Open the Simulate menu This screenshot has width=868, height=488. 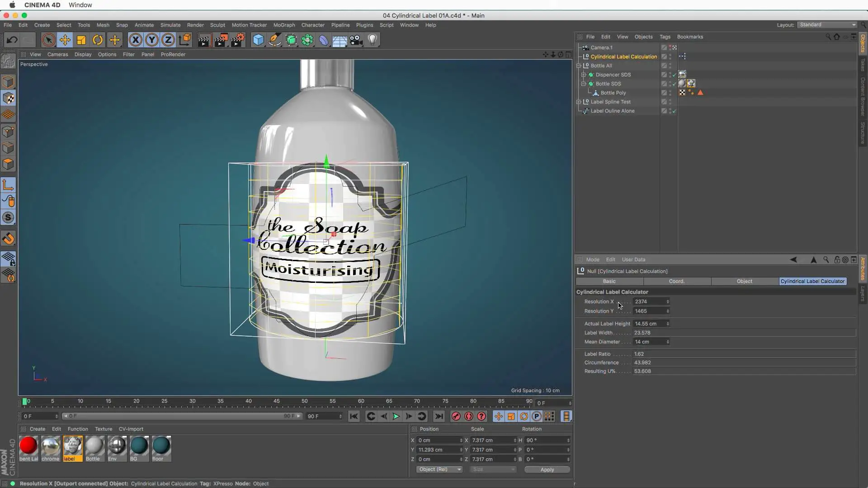pyautogui.click(x=170, y=25)
